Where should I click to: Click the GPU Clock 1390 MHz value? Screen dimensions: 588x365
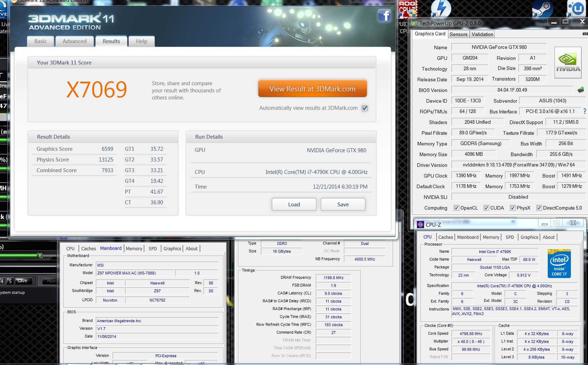pyautogui.click(x=466, y=175)
